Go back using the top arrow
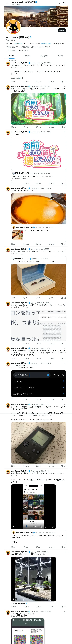Viewport: 72px width, 644px height. pos(7,3)
